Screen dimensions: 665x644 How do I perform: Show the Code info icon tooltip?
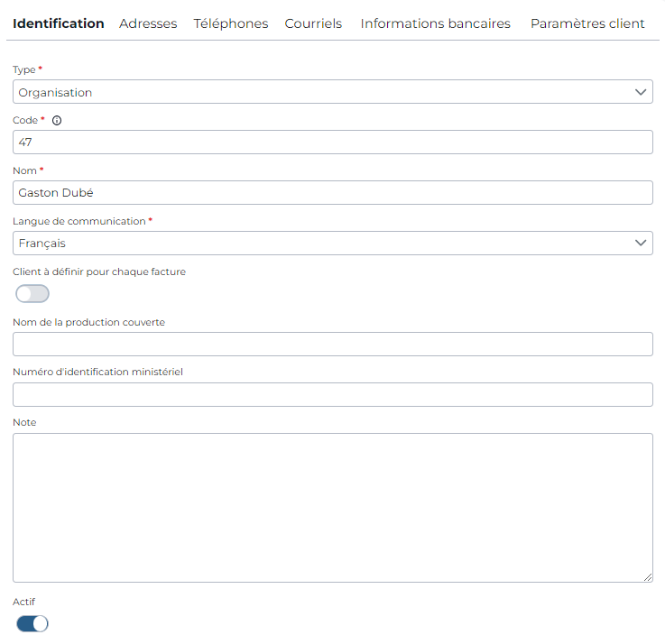57,120
